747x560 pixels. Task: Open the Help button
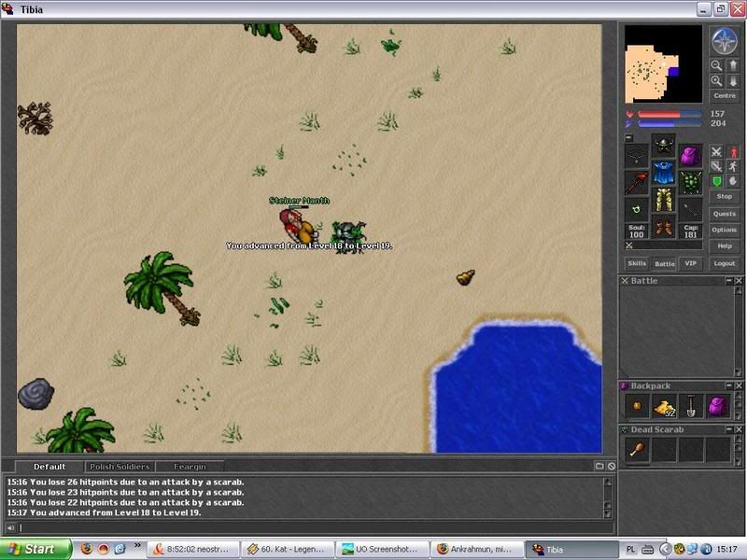pos(725,246)
